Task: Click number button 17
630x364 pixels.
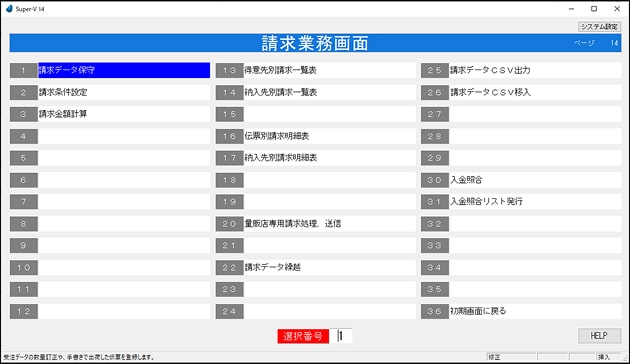Action: [x=229, y=158]
